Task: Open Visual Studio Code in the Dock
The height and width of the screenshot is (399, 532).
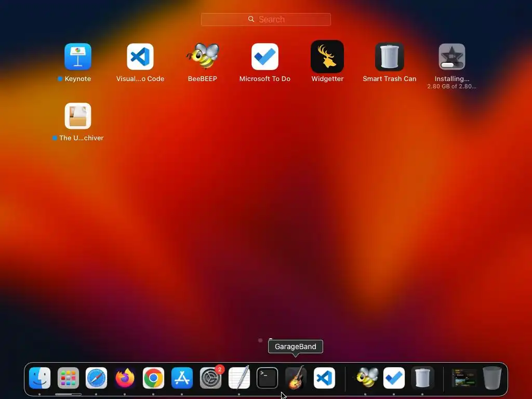Action: click(324, 378)
